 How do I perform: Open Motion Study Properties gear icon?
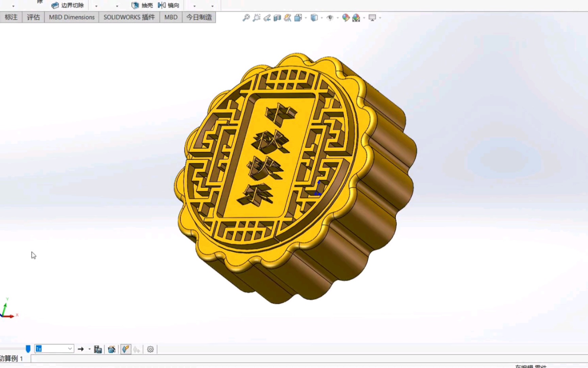tap(150, 349)
